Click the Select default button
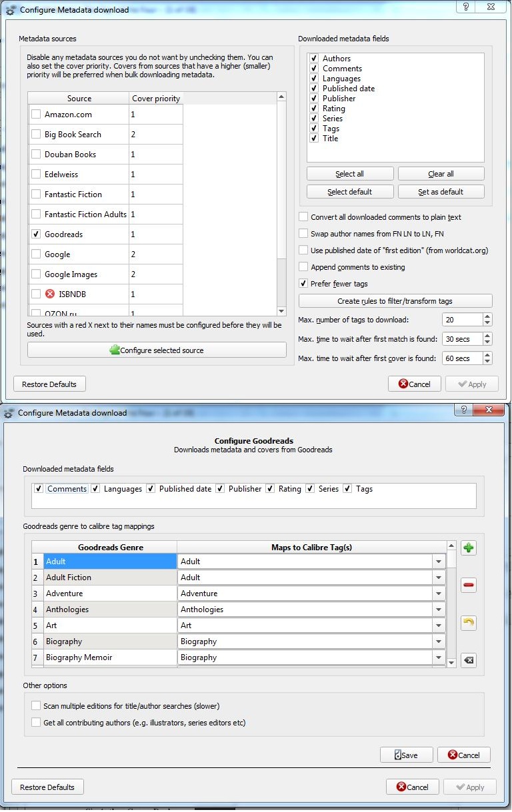The image size is (512, 812). tap(349, 192)
